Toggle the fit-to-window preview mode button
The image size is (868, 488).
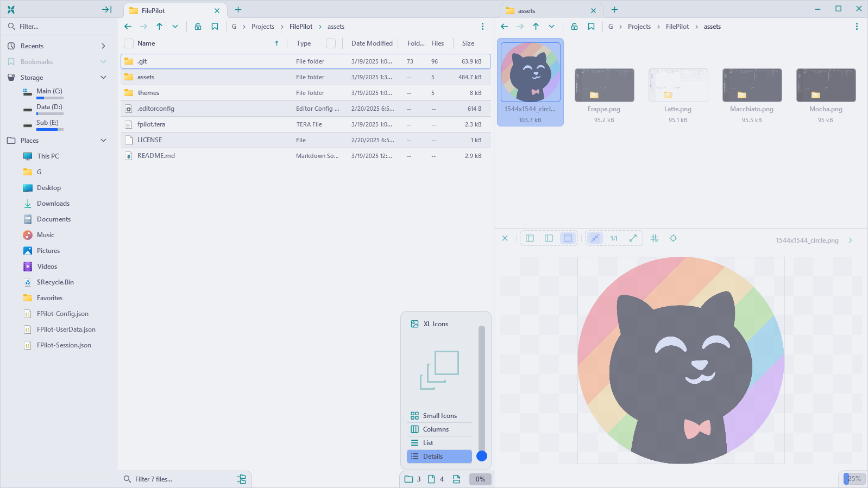595,238
